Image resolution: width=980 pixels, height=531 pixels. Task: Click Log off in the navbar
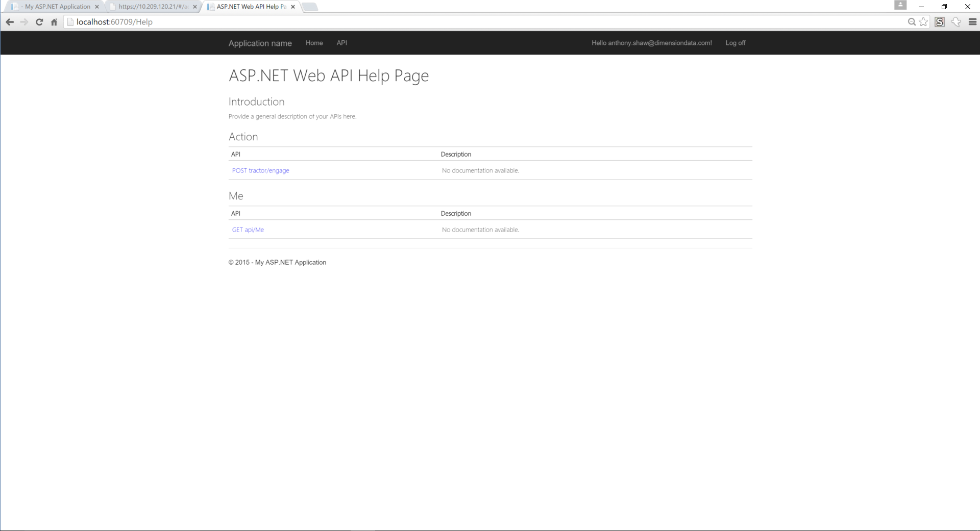[x=735, y=43]
